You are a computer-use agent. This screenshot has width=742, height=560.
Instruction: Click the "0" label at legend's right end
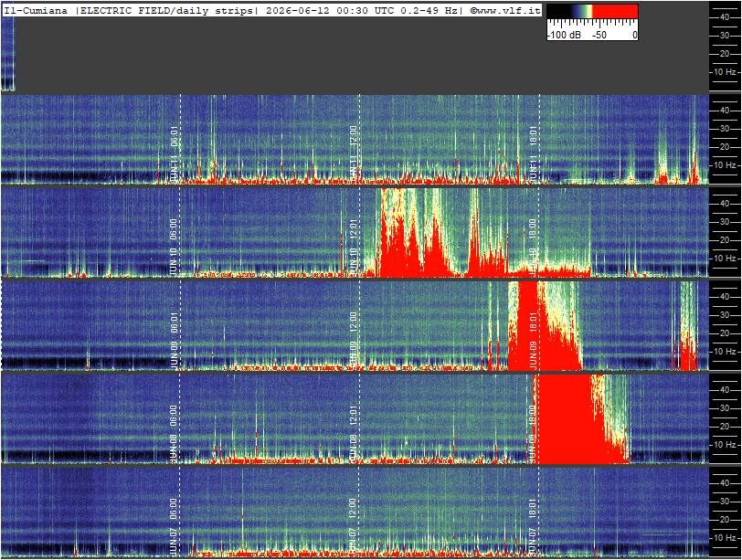[634, 35]
